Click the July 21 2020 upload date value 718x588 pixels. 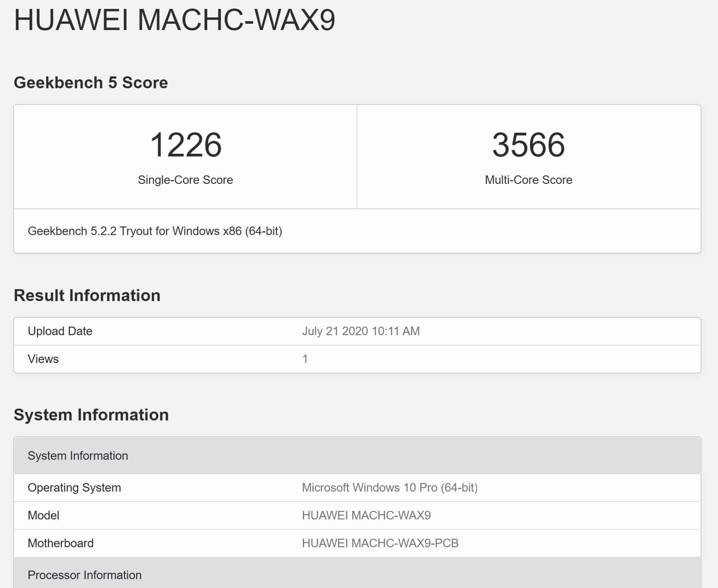click(361, 331)
